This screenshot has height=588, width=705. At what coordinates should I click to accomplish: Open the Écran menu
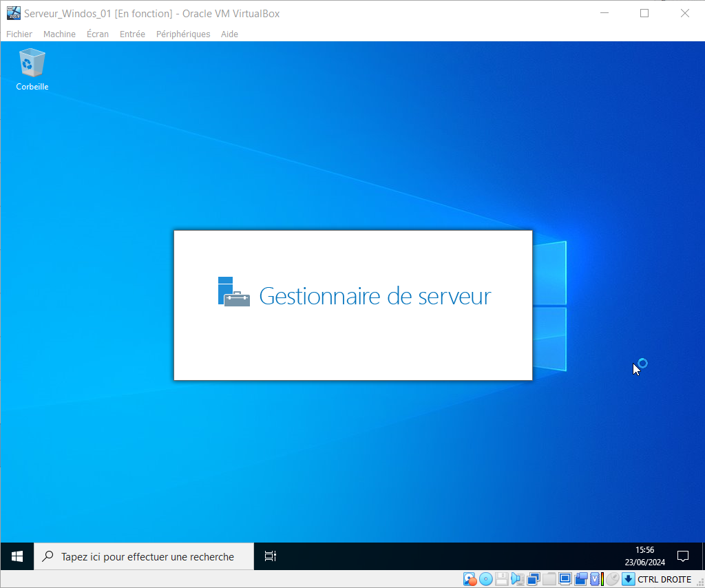point(98,34)
